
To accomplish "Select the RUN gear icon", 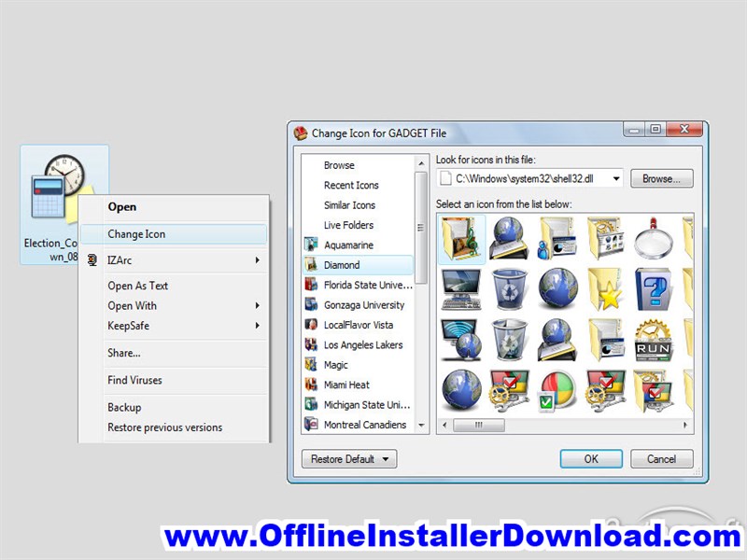I will pyautogui.click(x=653, y=339).
